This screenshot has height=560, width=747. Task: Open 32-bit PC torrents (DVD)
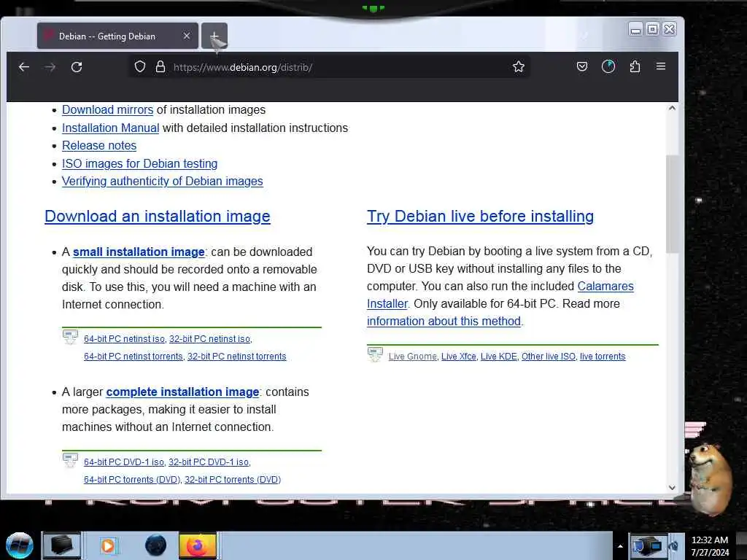tap(233, 480)
